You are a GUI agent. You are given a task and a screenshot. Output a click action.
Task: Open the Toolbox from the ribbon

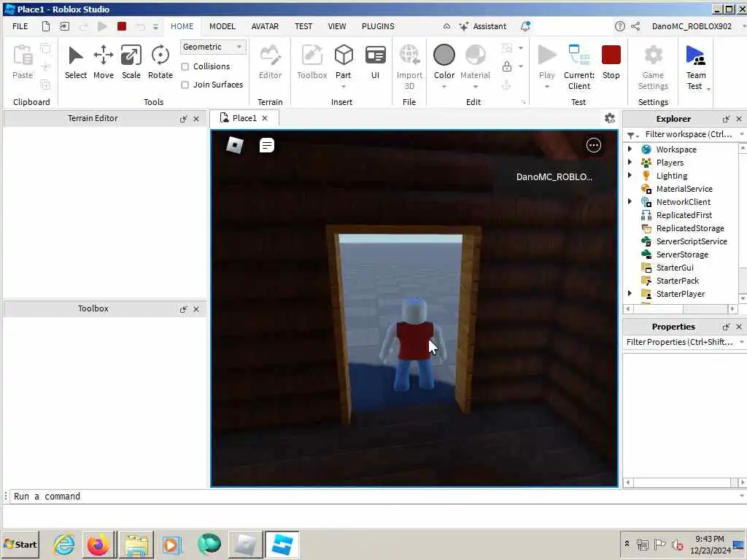(x=312, y=62)
